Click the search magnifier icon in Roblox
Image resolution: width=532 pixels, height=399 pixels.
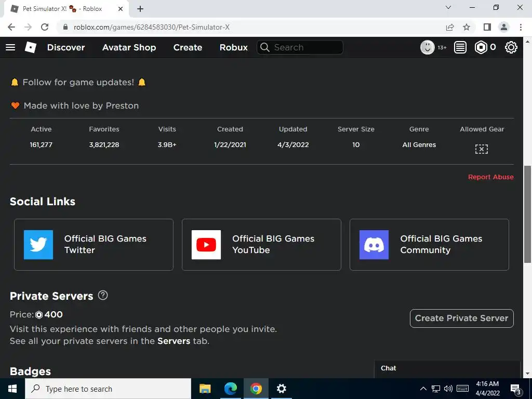(x=265, y=47)
